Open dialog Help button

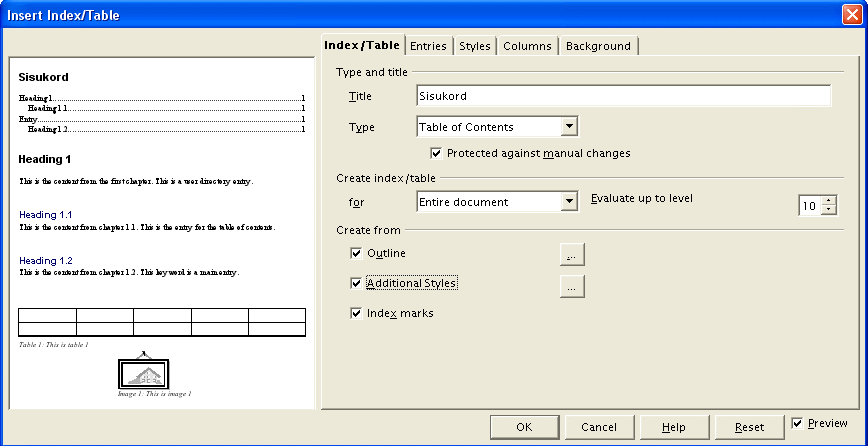click(674, 427)
